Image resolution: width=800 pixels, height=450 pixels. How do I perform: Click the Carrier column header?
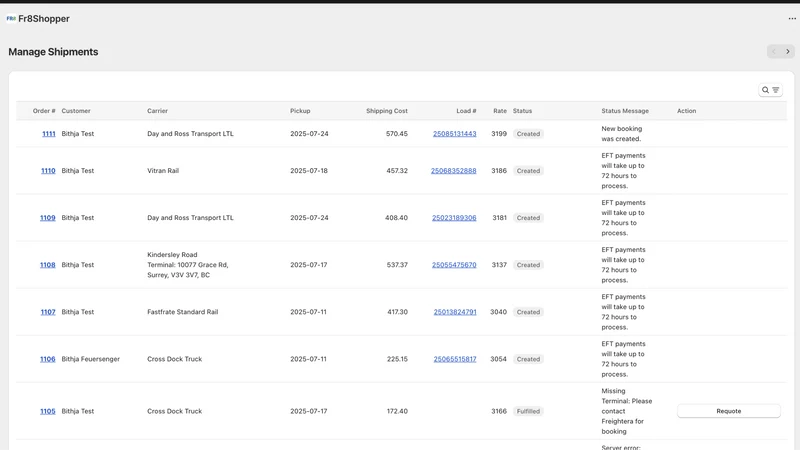pyautogui.click(x=158, y=111)
